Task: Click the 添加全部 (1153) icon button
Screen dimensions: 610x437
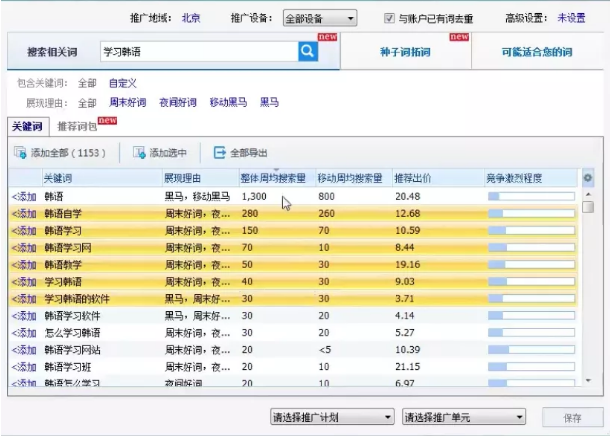Action: pos(20,153)
